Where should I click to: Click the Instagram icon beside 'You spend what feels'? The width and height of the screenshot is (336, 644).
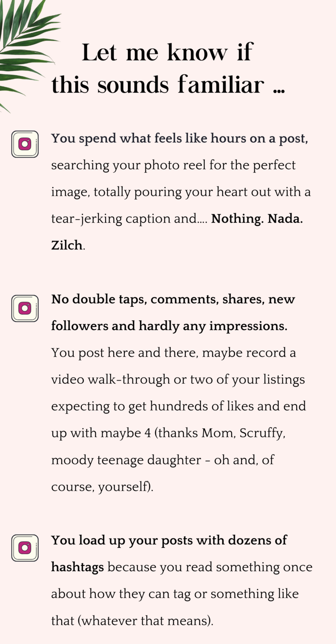(25, 144)
